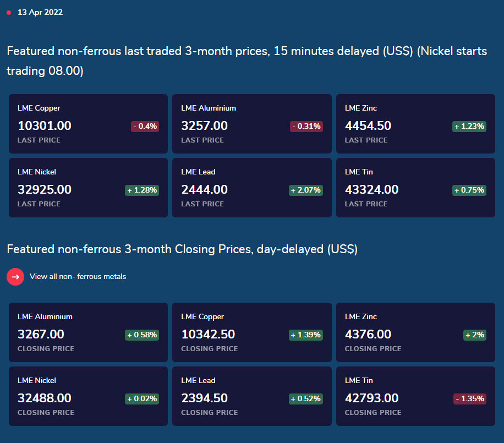Screen dimensions: 504x443
Task: Click the last traded 3-month prices heading
Action: coord(247,61)
